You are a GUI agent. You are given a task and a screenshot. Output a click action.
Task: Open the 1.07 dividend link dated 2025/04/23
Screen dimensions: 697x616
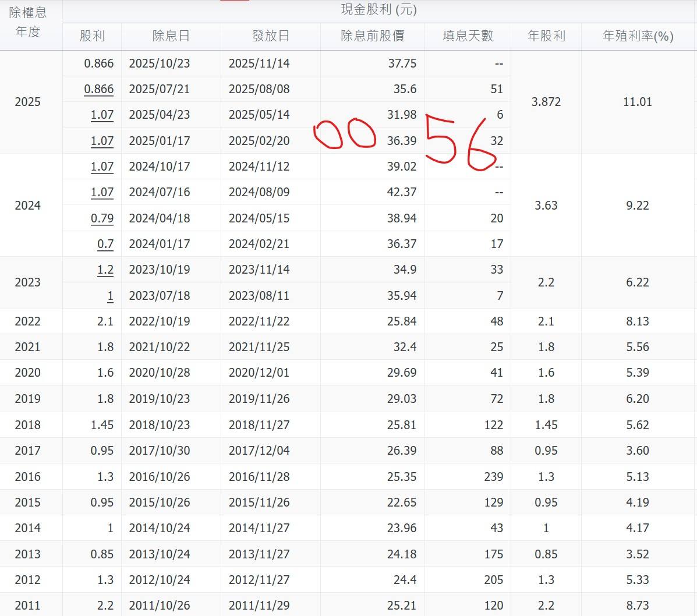[x=102, y=115]
